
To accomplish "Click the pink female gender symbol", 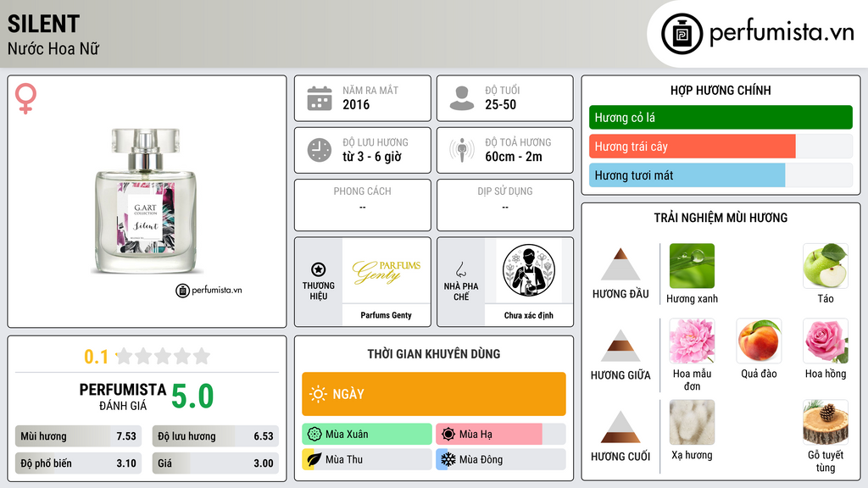I will [x=25, y=98].
